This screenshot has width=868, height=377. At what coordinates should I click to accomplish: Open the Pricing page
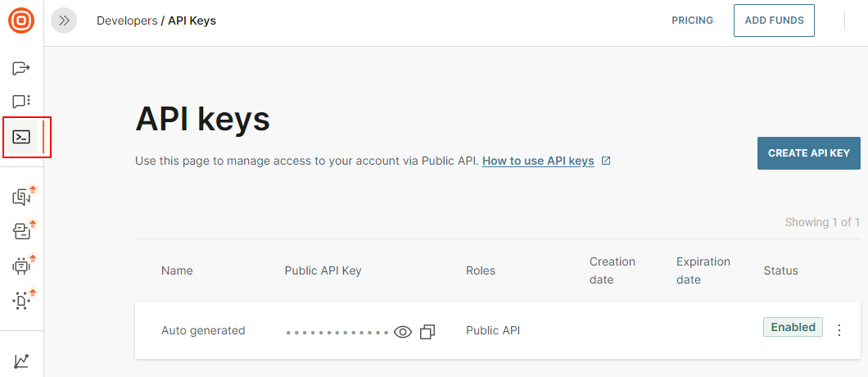click(692, 20)
